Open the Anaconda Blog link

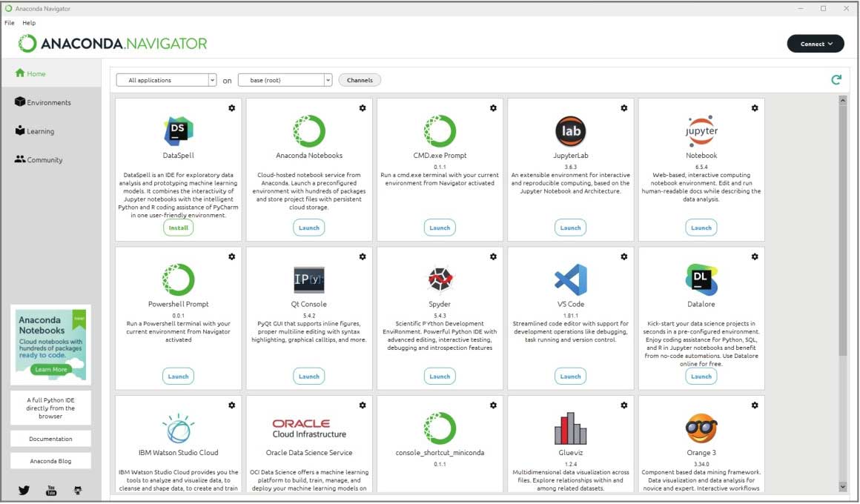point(50,461)
